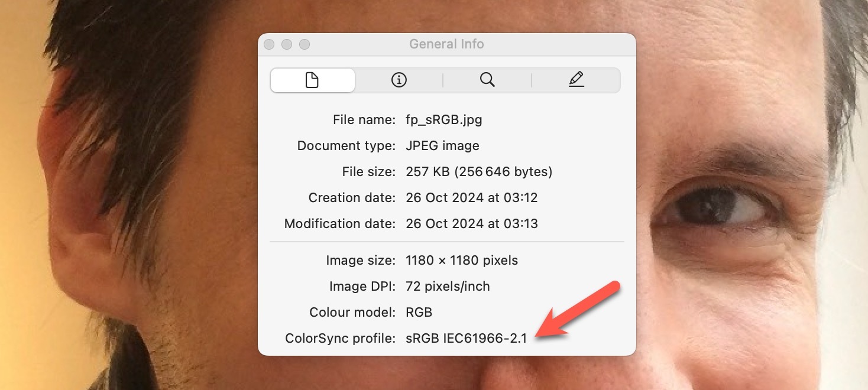Click the File name label

click(364, 120)
